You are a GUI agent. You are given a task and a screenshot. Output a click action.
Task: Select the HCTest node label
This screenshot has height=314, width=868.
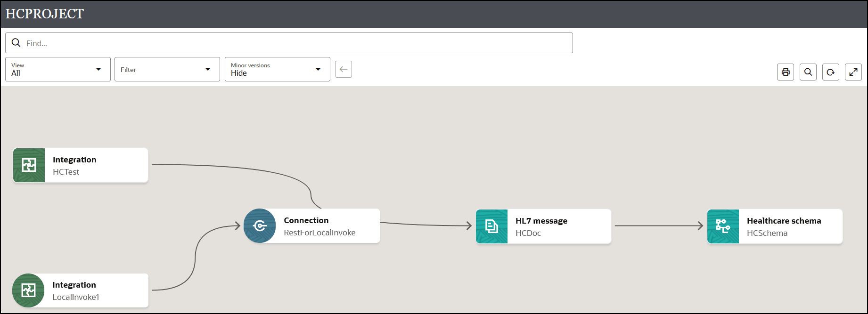[x=66, y=172]
